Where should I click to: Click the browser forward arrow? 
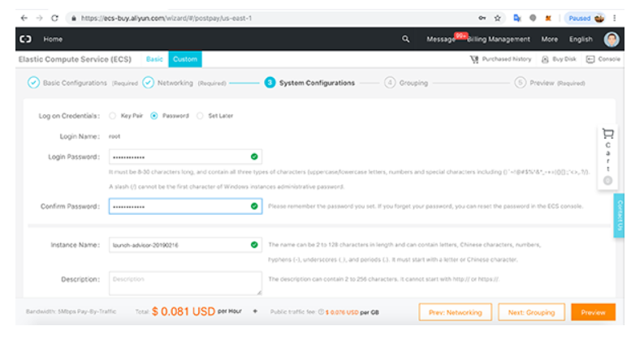(x=40, y=18)
